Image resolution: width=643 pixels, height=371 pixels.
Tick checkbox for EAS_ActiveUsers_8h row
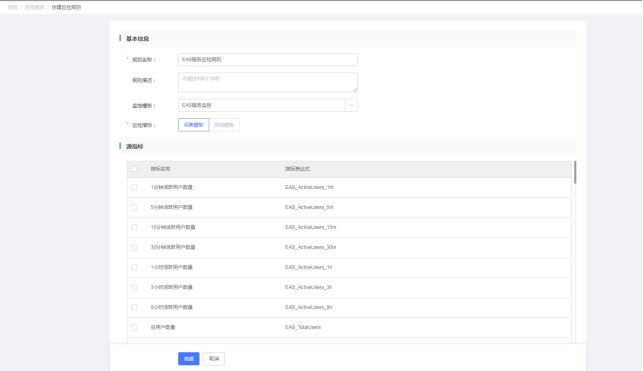[x=134, y=307]
